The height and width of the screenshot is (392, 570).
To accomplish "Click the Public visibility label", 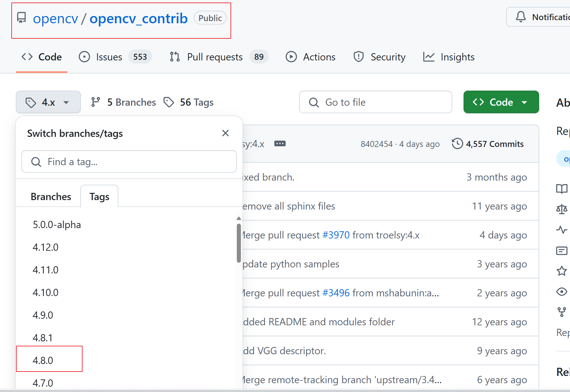I will coord(210,18).
